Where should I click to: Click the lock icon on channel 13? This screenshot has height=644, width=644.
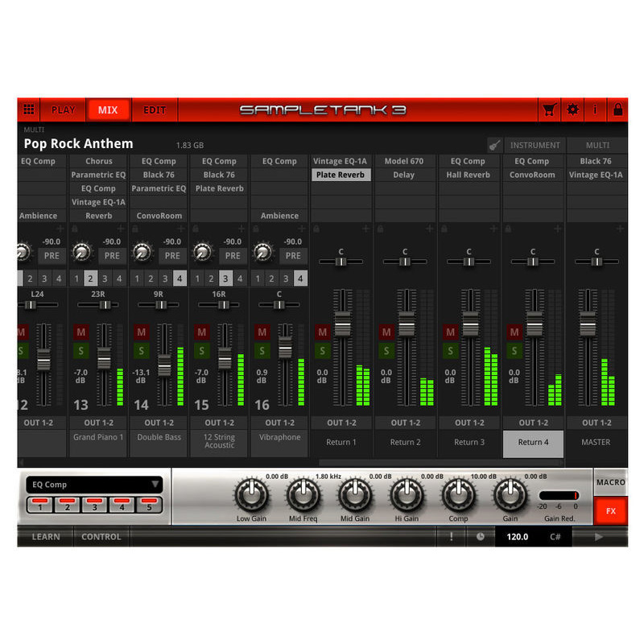click(x=75, y=229)
